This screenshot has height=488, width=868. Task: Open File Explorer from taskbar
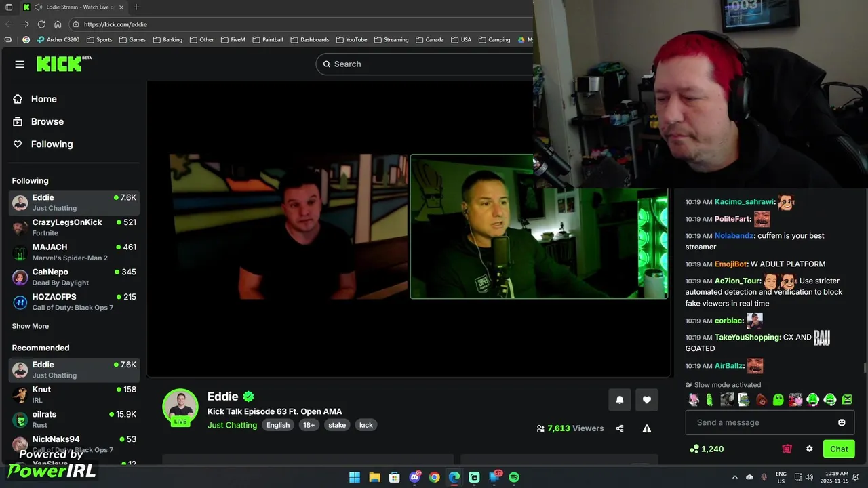click(x=374, y=477)
